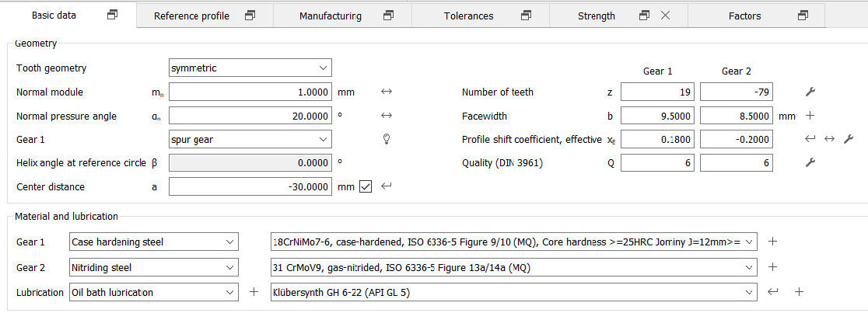Click plus icon after Oil bath lubrication dropdown
Screen dimensions: 868x320
(x=254, y=292)
